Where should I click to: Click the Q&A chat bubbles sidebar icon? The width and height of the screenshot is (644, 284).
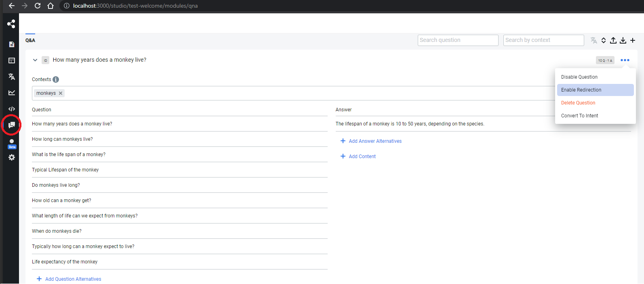click(12, 125)
